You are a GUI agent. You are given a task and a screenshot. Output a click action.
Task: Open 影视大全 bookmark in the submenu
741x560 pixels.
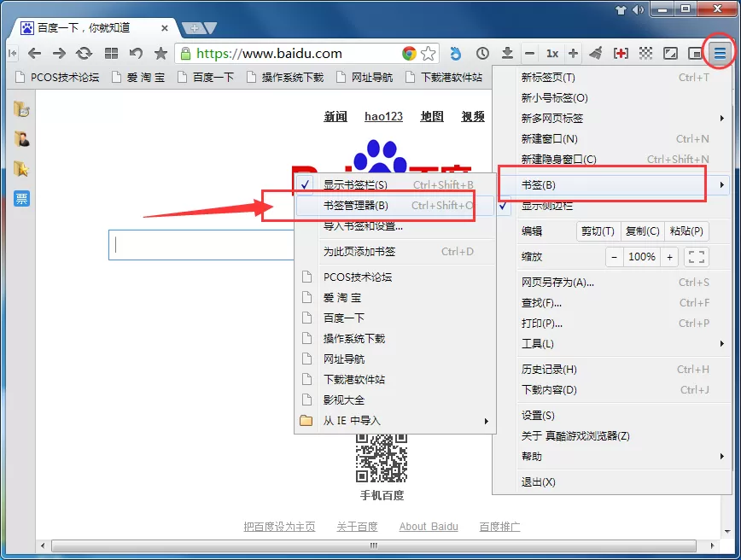pos(395,400)
